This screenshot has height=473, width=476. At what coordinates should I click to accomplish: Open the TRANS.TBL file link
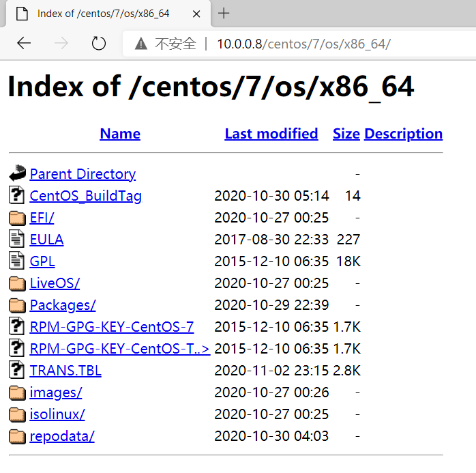point(65,371)
